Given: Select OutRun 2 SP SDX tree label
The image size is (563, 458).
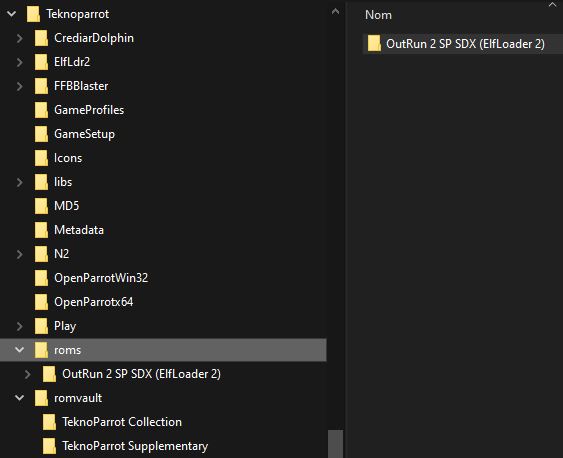Looking at the screenshot, I should point(141,374).
